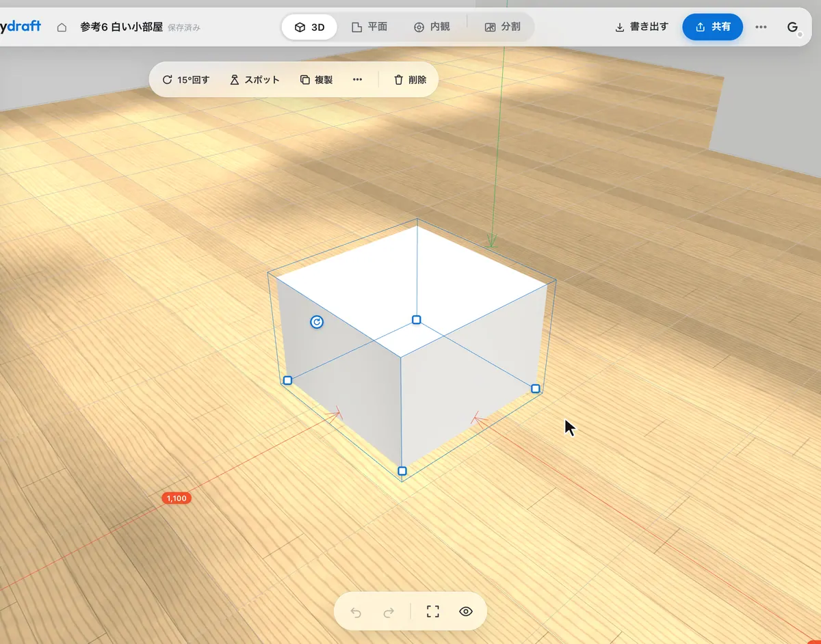Switch to 平面 floor plan tab
Image resolution: width=821 pixels, height=644 pixels.
(369, 27)
